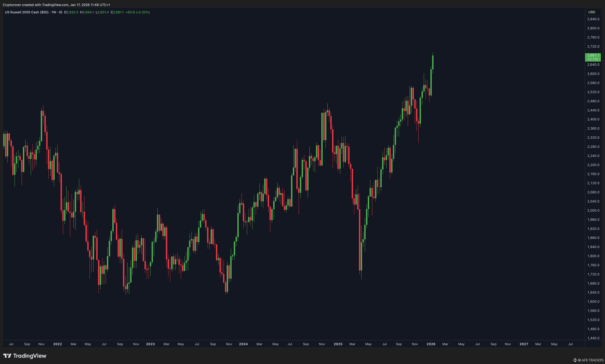The height and width of the screenshot is (364, 605).
Task: Click the Cryptorover created with TradingView.com header
Action: click(56, 5)
